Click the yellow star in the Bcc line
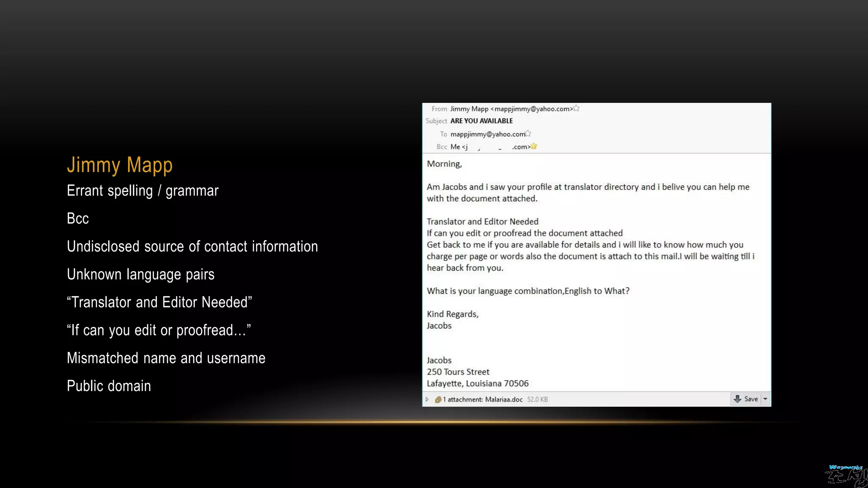 click(x=534, y=146)
